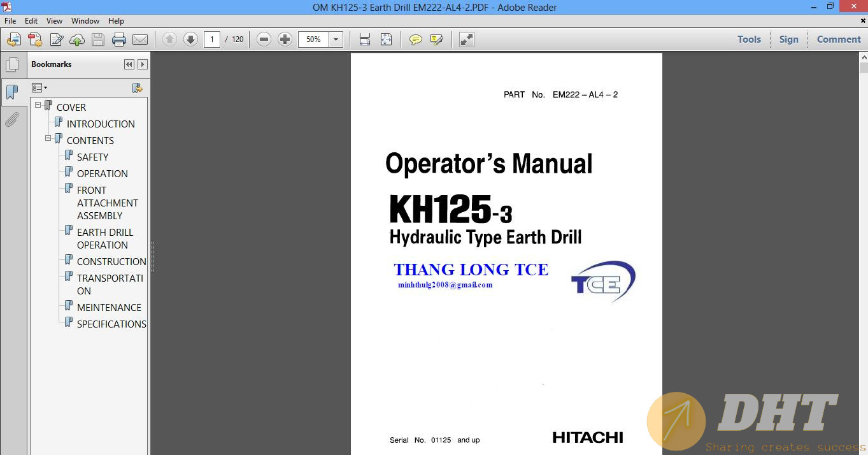
Task: Click the fit width scrolling icon
Action: tap(365, 40)
